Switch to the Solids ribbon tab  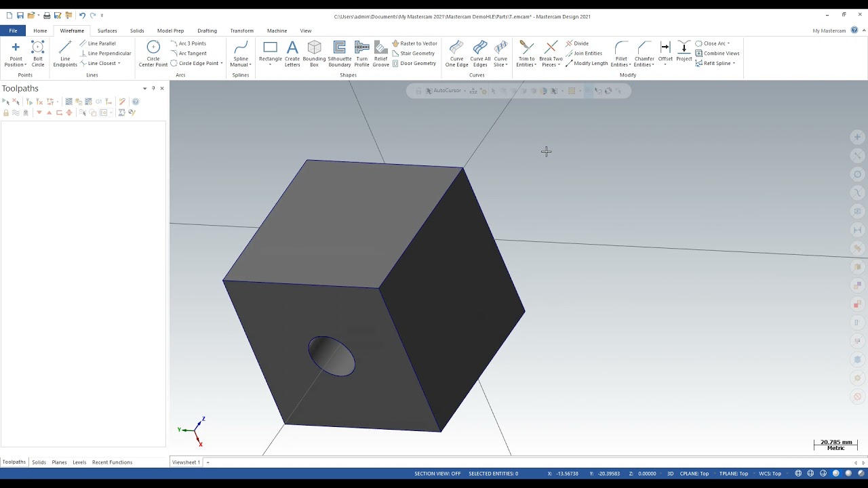pos(137,30)
